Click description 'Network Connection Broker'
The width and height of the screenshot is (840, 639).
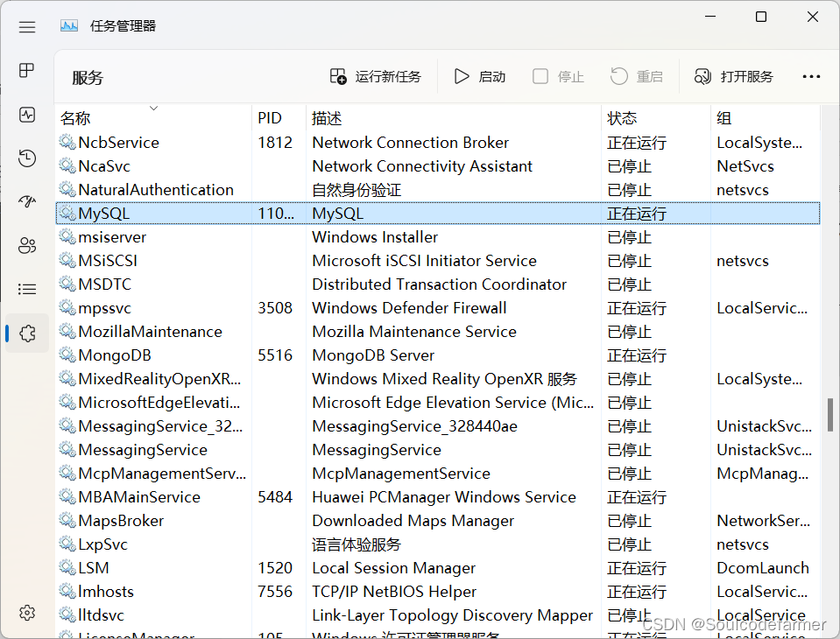(410, 143)
